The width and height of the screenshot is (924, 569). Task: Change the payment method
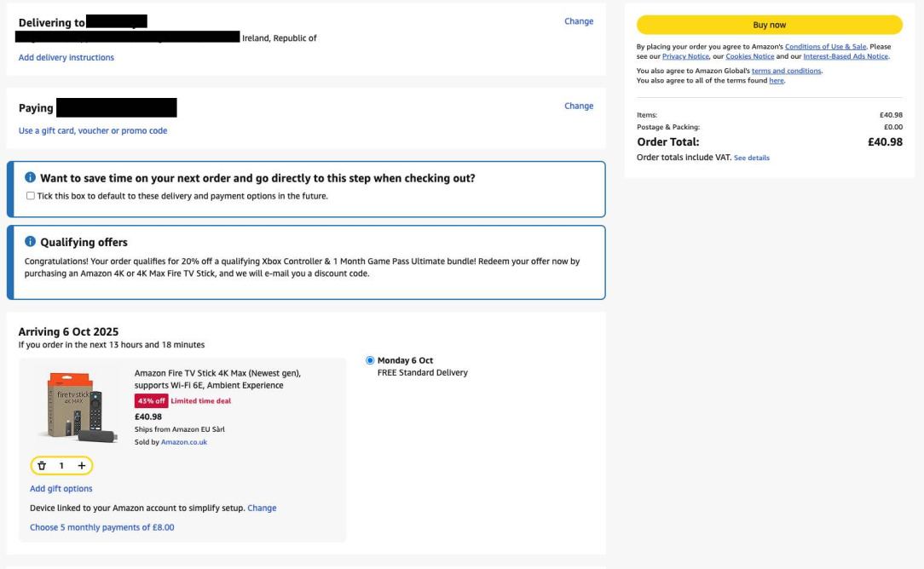[579, 106]
